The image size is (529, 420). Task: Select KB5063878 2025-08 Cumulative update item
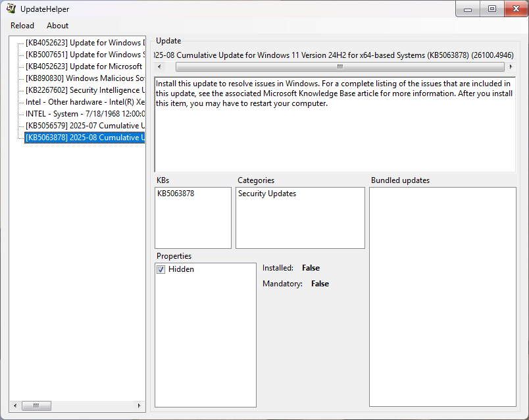pos(84,138)
